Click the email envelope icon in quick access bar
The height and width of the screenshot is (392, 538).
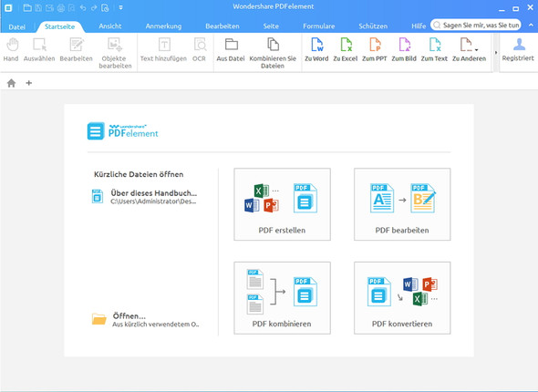(49, 8)
